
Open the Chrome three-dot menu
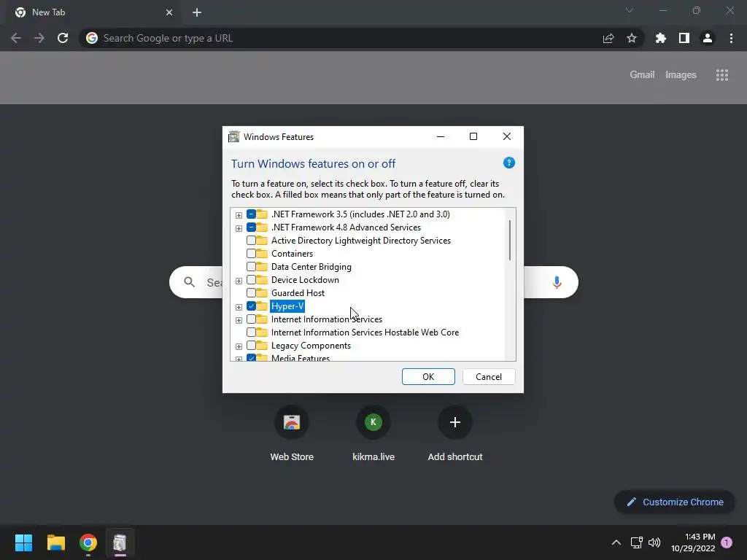point(731,38)
